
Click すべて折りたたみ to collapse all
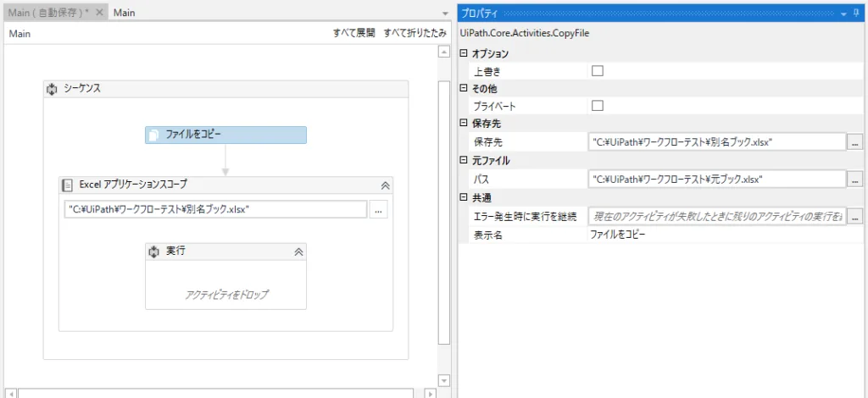pos(415,33)
